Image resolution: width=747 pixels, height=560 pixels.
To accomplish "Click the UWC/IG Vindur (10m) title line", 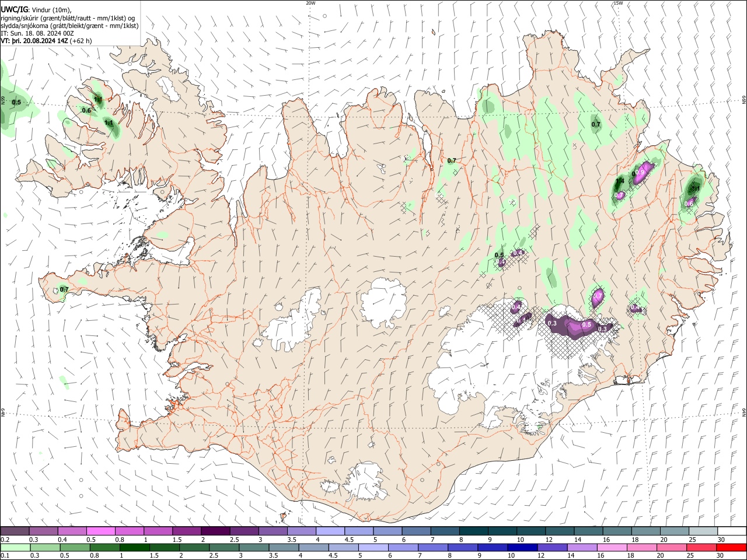I will click(36, 9).
